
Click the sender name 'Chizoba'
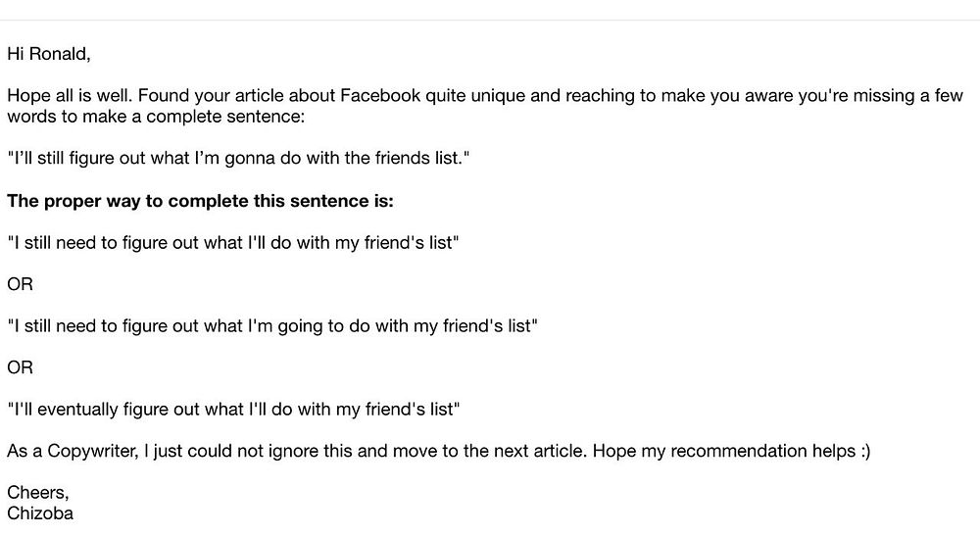point(40,512)
